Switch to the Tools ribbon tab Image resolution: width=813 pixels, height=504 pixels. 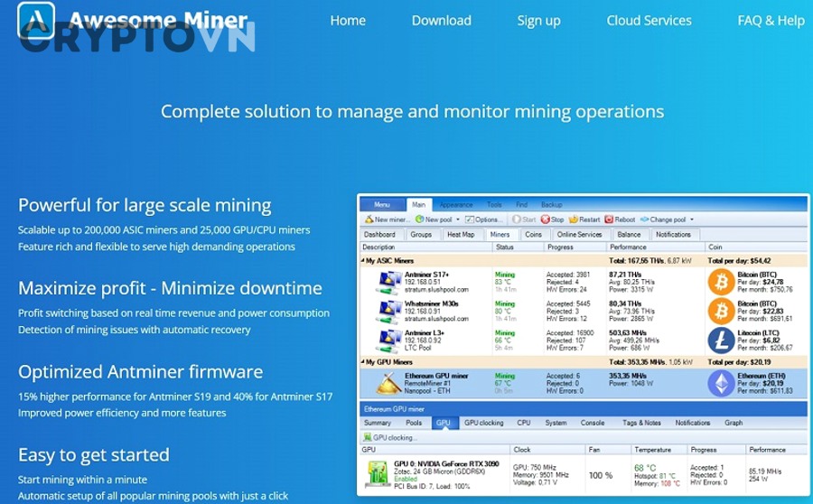pyautogui.click(x=494, y=205)
